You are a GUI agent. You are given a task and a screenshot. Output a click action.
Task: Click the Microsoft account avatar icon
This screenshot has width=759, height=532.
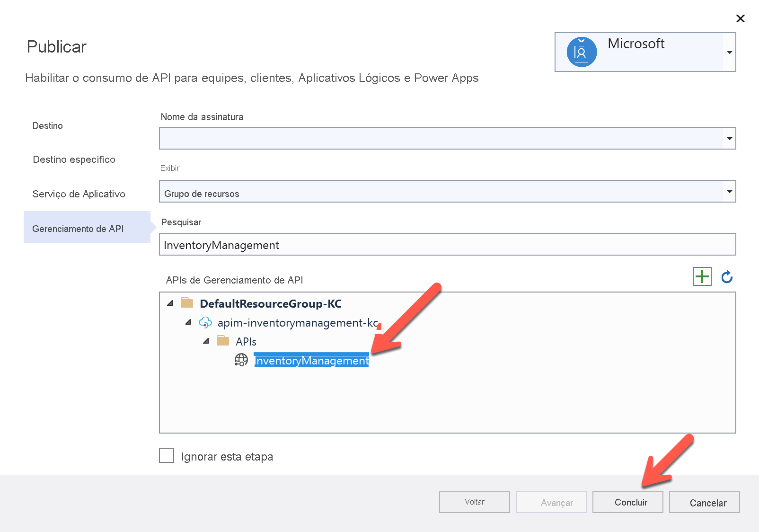(582, 52)
